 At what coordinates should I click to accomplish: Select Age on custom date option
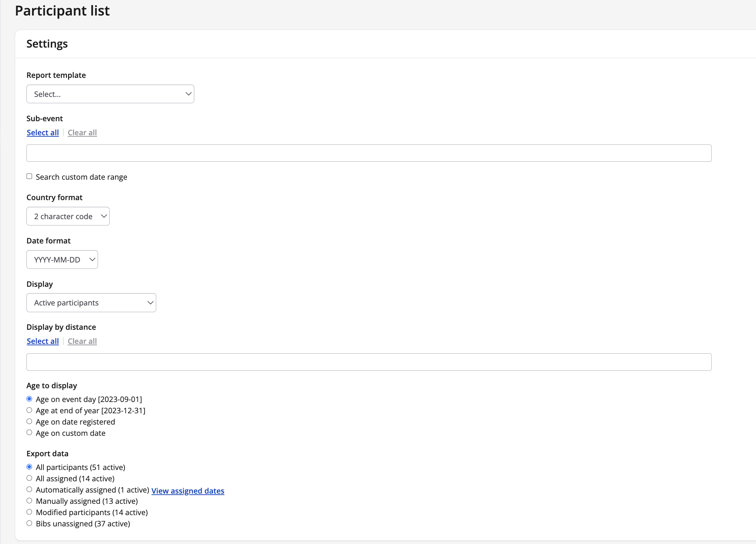coord(29,433)
